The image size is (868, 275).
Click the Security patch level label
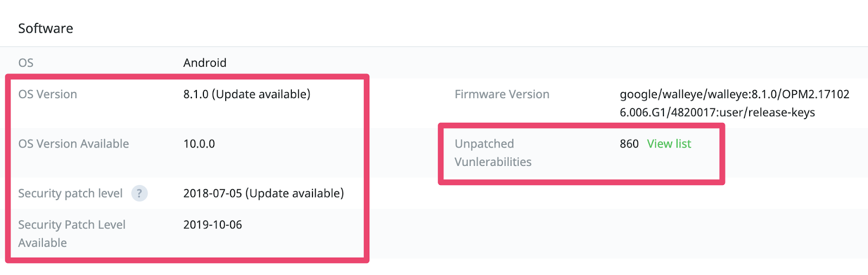pos(71,194)
